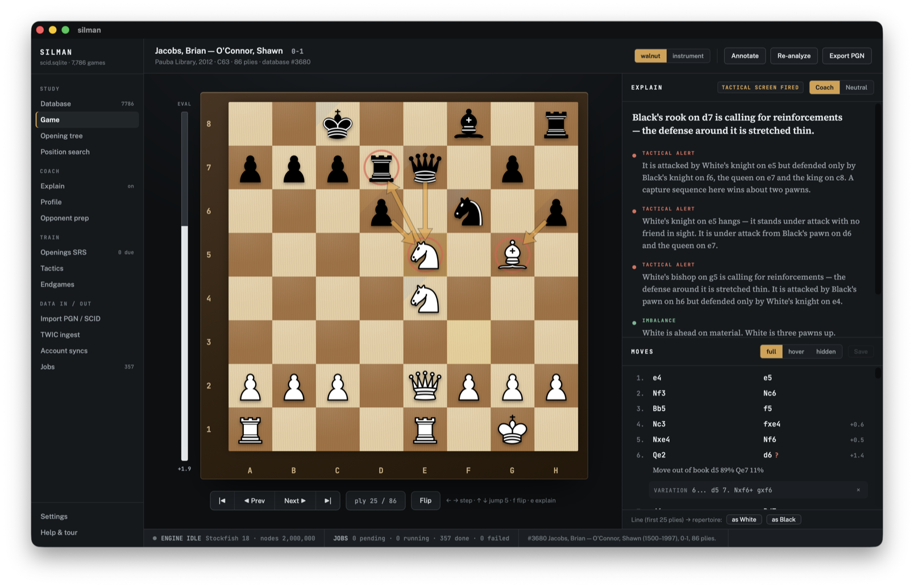Select the circled black rook on d7
Screen dimensions: 914x588
(381, 168)
